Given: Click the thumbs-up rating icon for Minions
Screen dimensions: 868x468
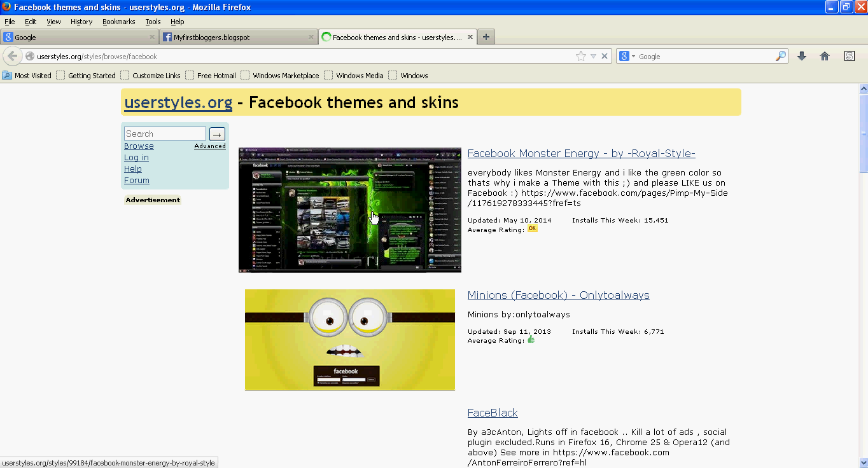Looking at the screenshot, I should (x=531, y=340).
